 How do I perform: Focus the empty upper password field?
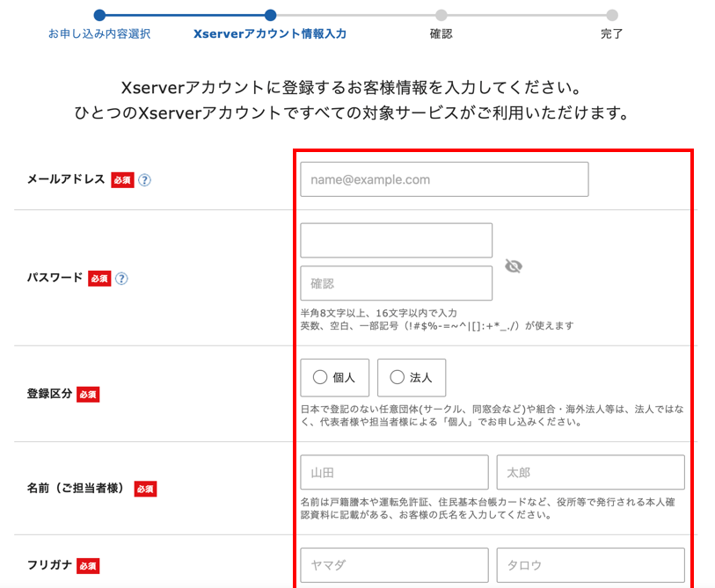point(396,240)
